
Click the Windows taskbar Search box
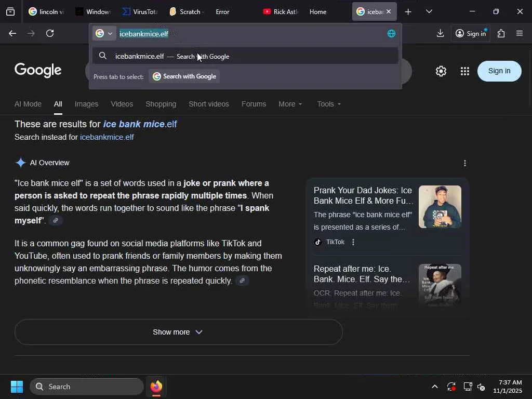point(87,387)
